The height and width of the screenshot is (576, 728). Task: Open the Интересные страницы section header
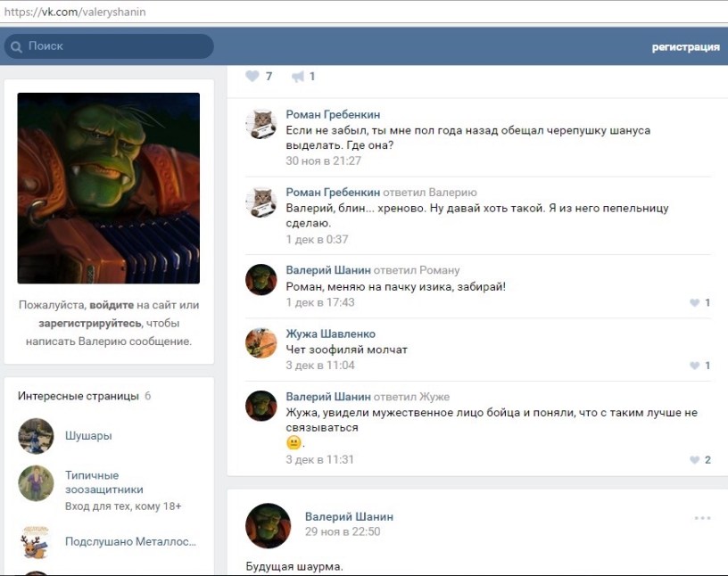79,396
